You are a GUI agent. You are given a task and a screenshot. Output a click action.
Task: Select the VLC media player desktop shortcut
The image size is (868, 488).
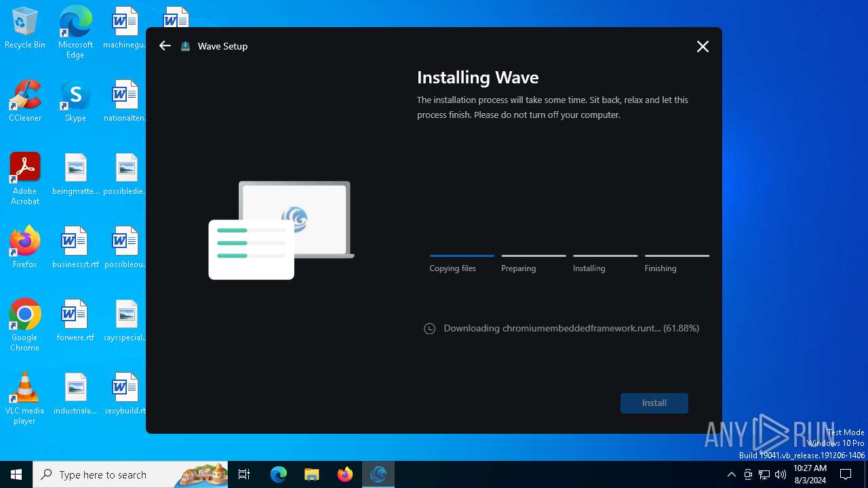(25, 399)
